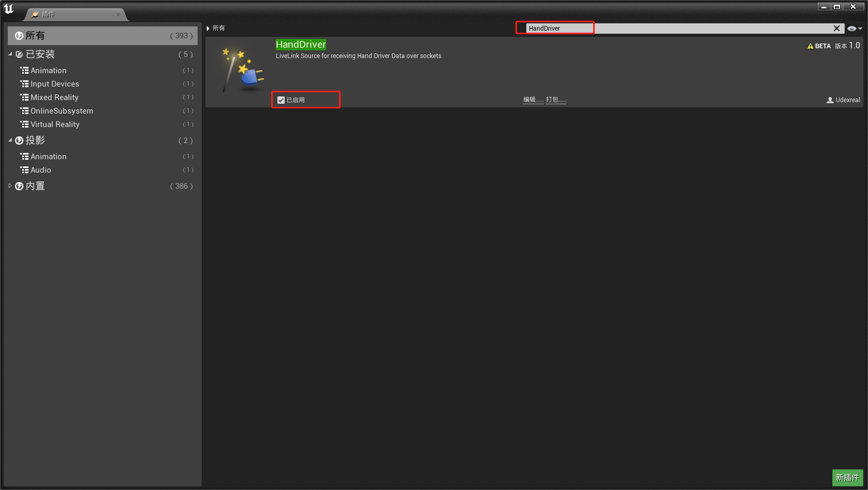This screenshot has height=490, width=868.
Task: Expand the 内置 built-in group
Action: (x=10, y=186)
